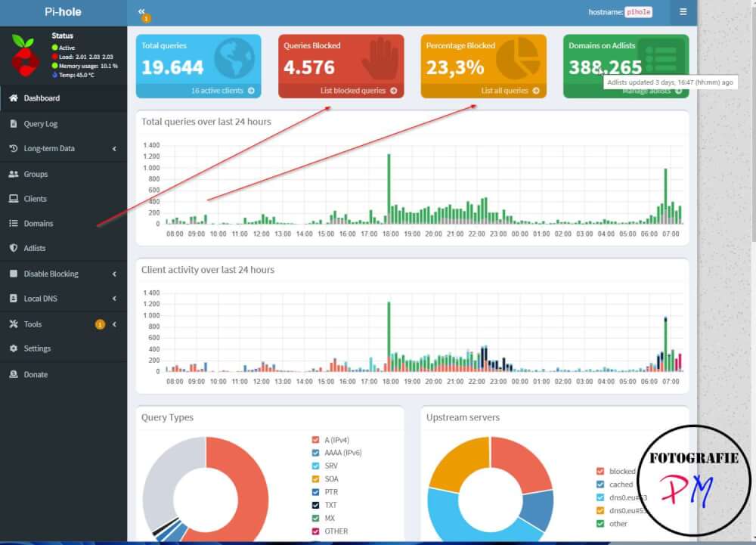Open Adlists menu item
The width and height of the screenshot is (756, 545).
pyautogui.click(x=64, y=248)
